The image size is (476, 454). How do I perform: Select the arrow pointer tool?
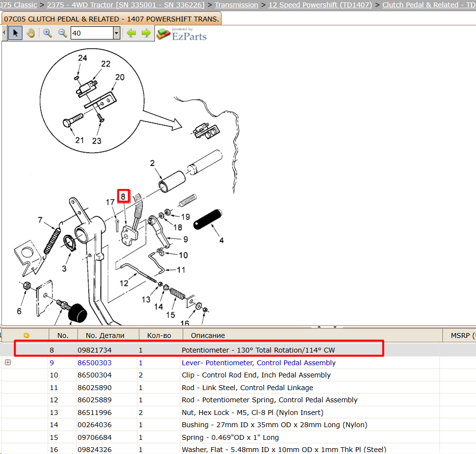point(15,33)
